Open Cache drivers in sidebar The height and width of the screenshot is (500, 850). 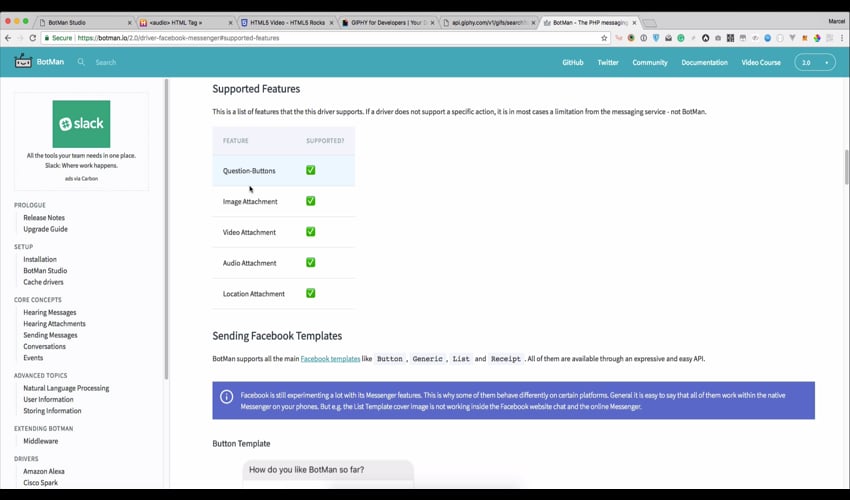[x=43, y=282]
